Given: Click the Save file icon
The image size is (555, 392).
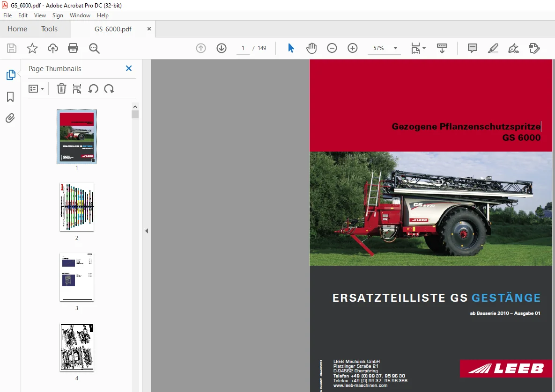Looking at the screenshot, I should [x=12, y=48].
